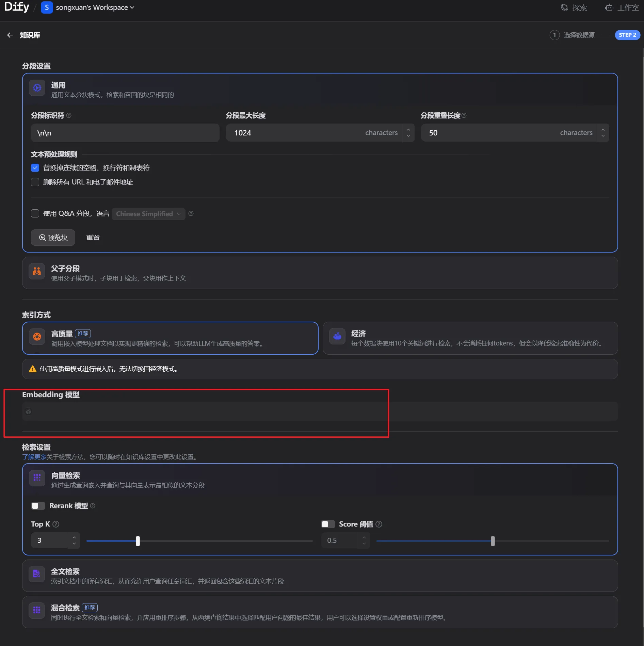Expand the songxuan's Workspace dropdown

click(x=95, y=7)
